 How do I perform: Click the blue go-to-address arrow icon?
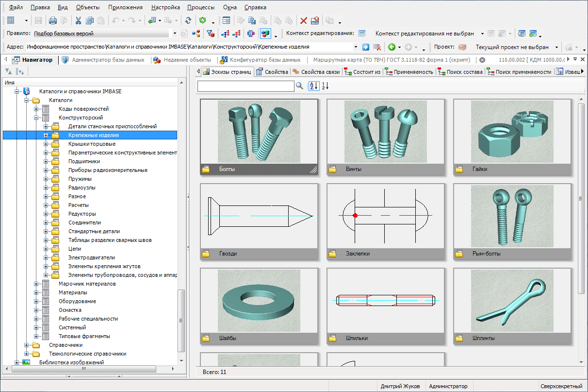point(366,47)
